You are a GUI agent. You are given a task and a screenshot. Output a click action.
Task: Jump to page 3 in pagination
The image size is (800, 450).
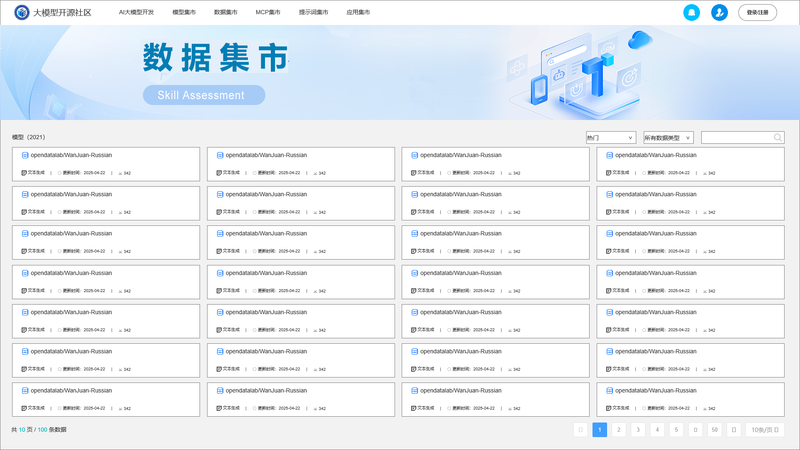tap(638, 430)
